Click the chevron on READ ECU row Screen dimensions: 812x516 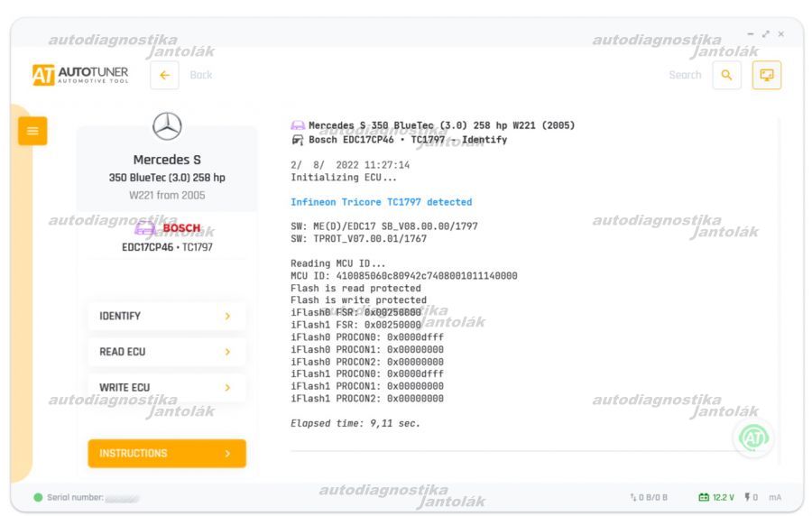pyautogui.click(x=228, y=352)
